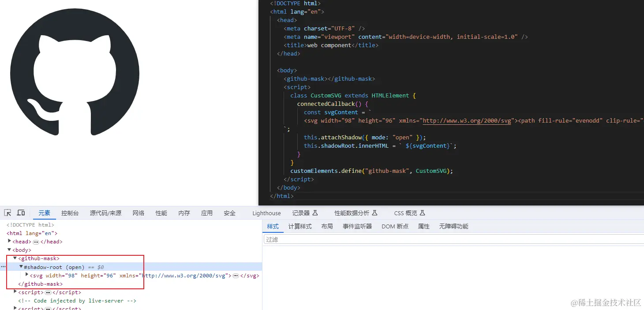Select the 布局 sub-tab
This screenshot has height=310, width=644.
click(x=327, y=226)
